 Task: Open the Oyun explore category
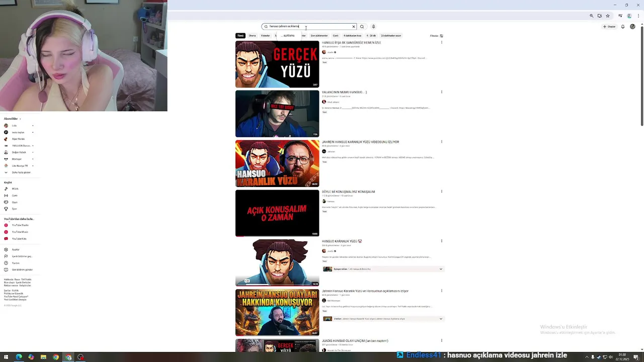(x=19, y=202)
